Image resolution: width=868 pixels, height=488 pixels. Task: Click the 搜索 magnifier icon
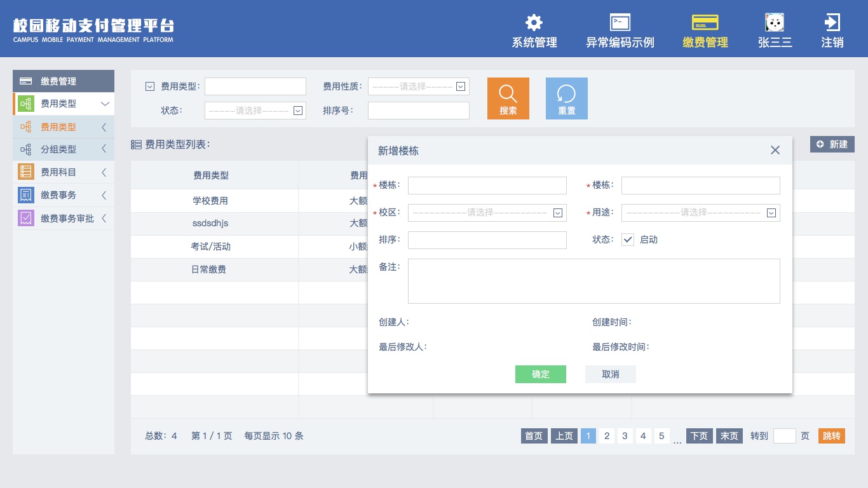click(x=508, y=94)
